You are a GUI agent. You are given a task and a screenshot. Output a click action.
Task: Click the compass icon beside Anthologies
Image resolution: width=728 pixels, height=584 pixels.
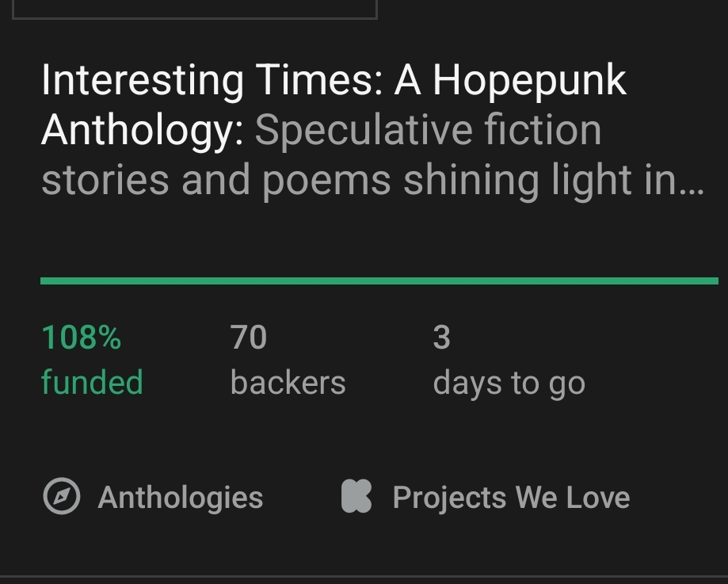(61, 498)
